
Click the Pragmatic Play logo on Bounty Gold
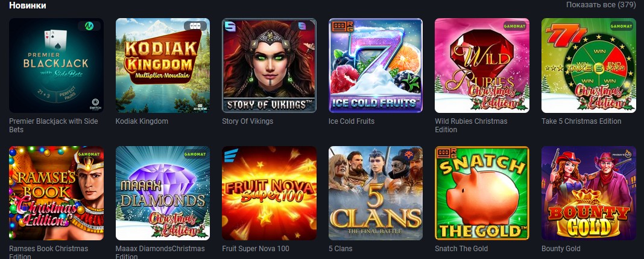[622, 153]
